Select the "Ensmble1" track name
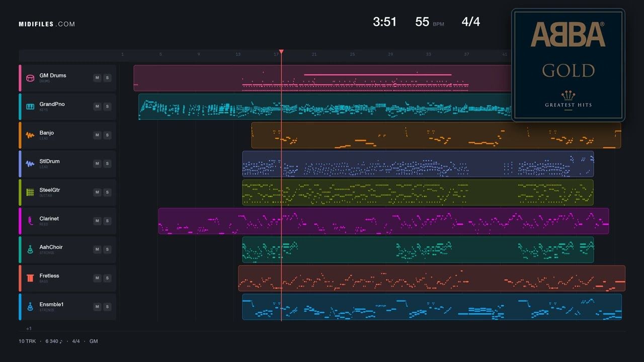644x362 pixels. 52,305
